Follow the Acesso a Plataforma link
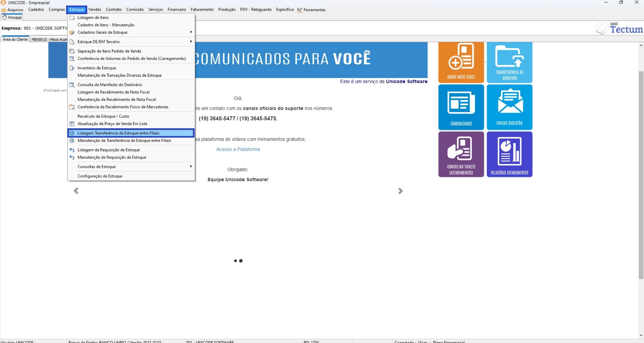 point(238,149)
